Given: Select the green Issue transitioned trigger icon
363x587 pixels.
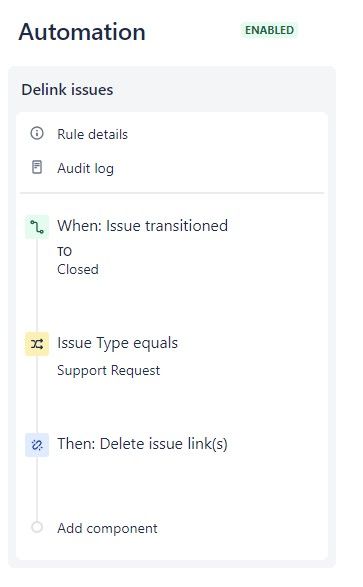Looking at the screenshot, I should [37, 227].
